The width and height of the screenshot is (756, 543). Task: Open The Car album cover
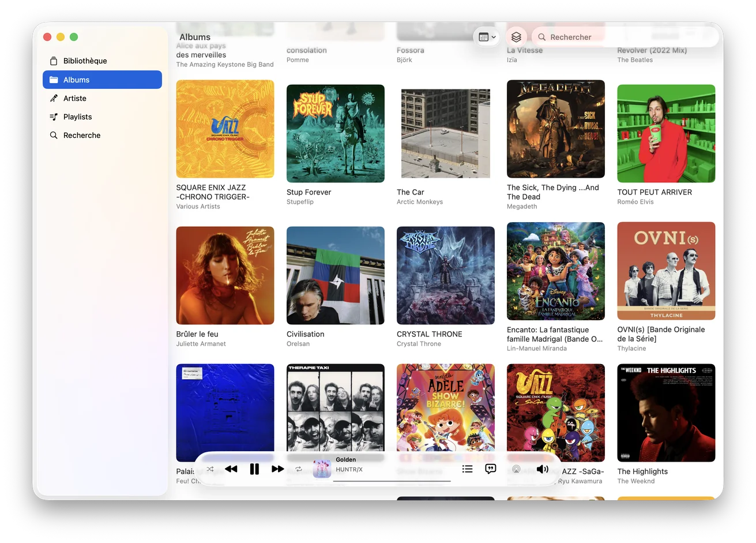click(446, 133)
